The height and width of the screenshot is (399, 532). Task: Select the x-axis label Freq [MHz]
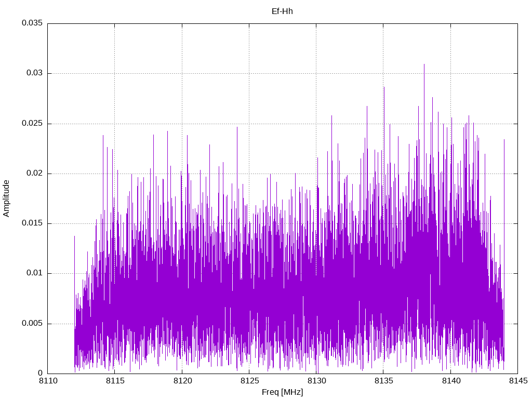[x=282, y=392]
